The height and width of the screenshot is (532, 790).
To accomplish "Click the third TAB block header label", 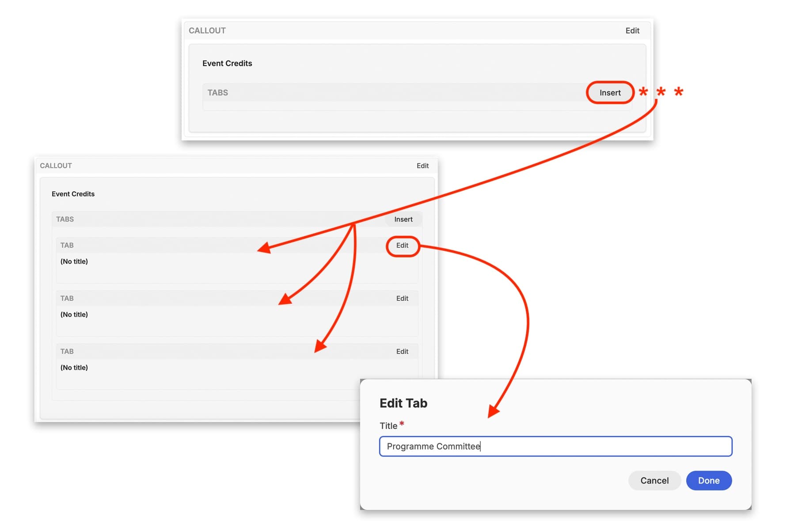I will (67, 351).
